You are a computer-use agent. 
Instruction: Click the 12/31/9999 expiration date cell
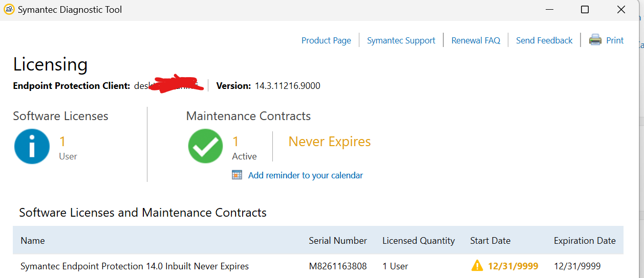[577, 266]
